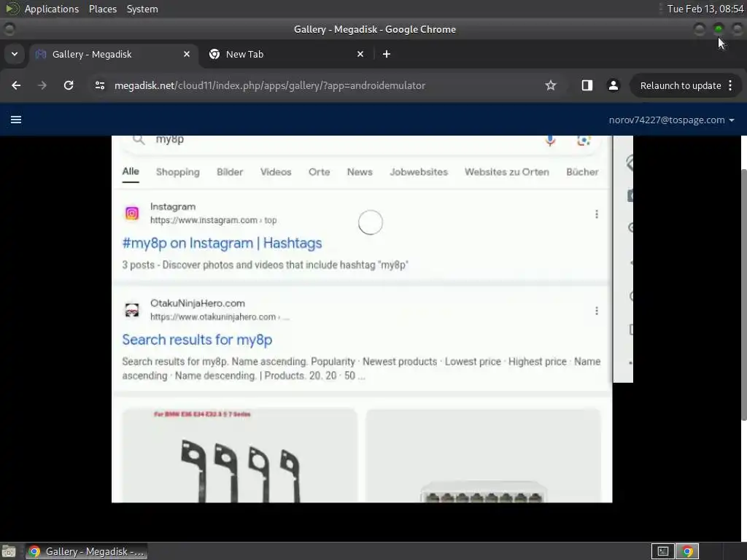Open the Places menu
747x560 pixels.
click(102, 9)
